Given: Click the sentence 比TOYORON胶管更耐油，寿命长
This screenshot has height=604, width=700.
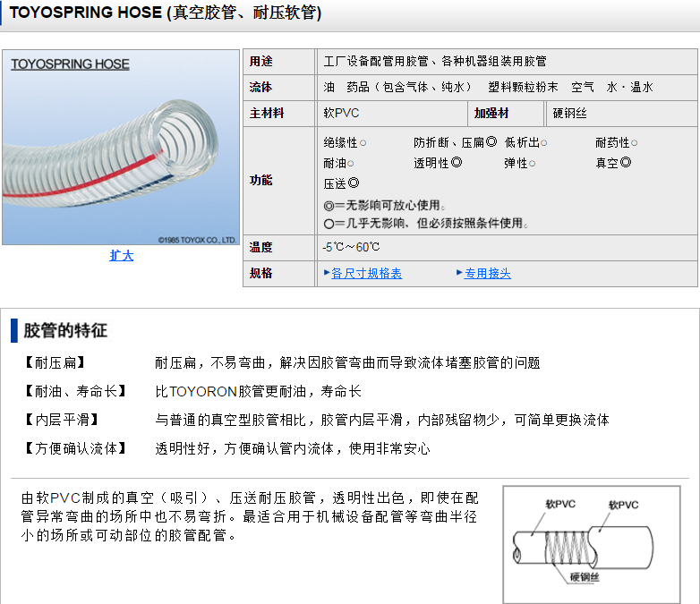Looking at the screenshot, I should click(258, 392).
